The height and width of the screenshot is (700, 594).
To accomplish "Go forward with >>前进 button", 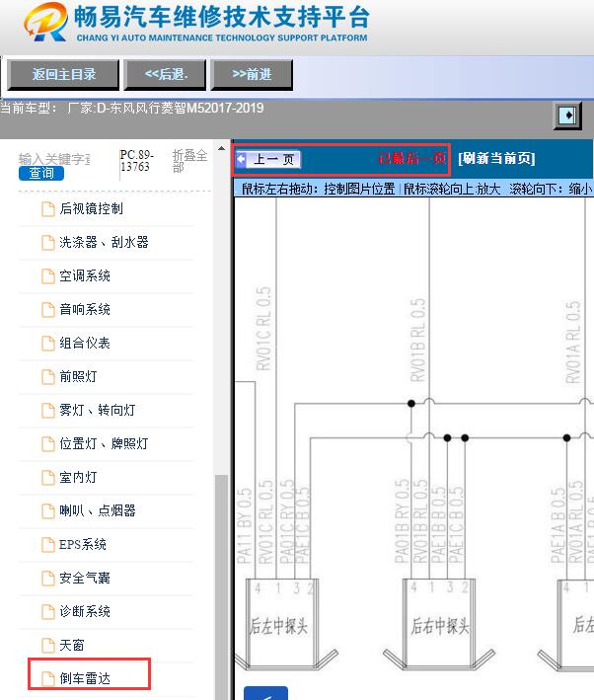I will coord(252,74).
